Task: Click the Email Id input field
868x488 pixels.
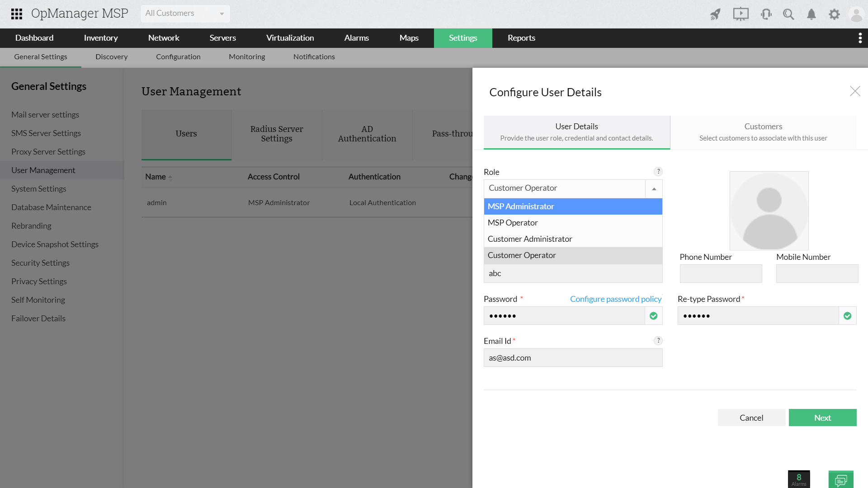Action: click(x=573, y=357)
